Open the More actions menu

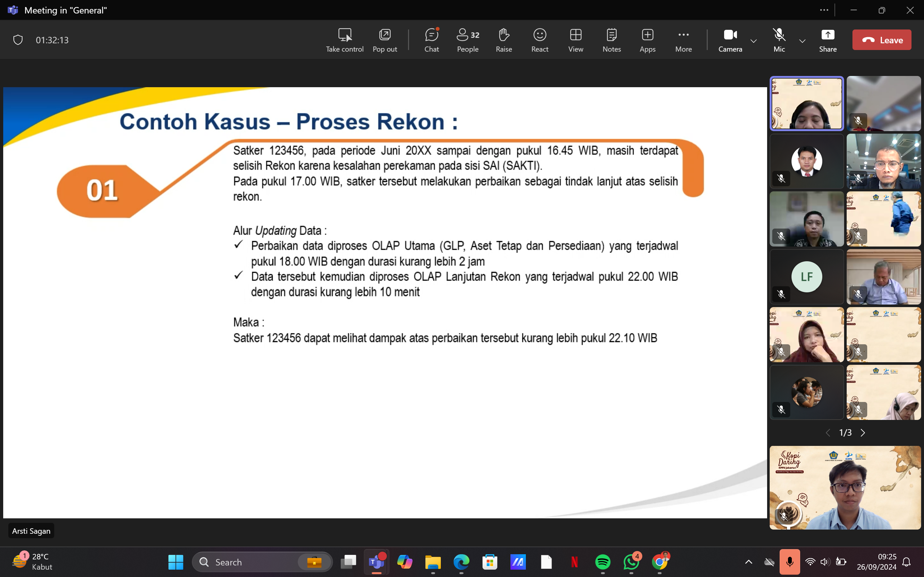tap(683, 40)
